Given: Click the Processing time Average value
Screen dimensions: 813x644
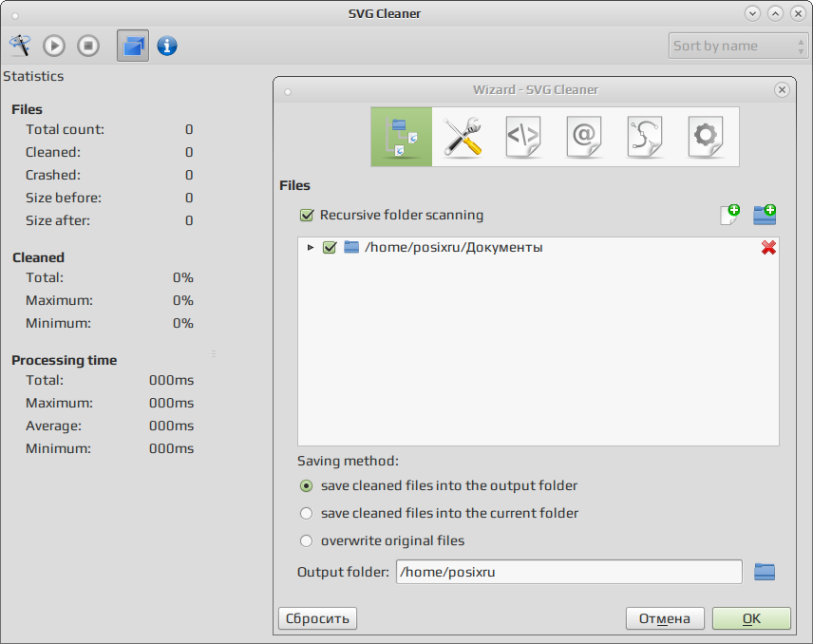Looking at the screenshot, I should (x=171, y=426).
